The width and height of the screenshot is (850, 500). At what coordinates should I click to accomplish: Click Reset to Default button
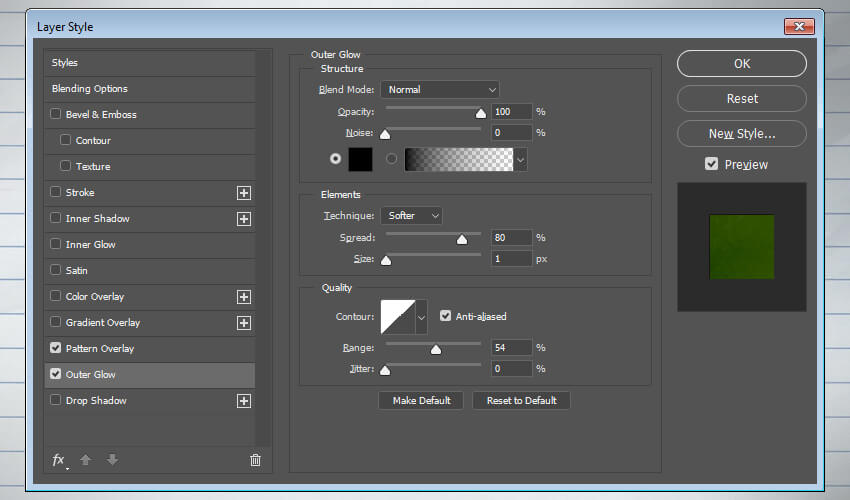coord(521,401)
